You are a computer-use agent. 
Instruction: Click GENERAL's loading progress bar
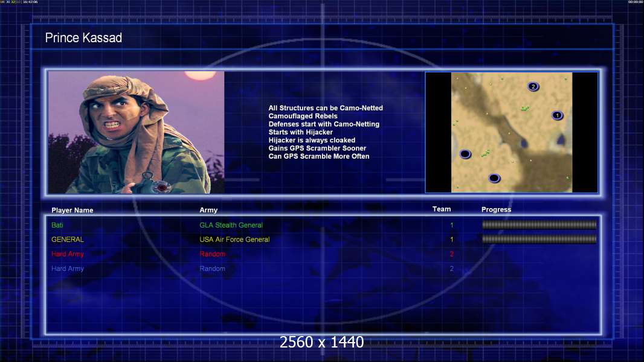pyautogui.click(x=539, y=239)
